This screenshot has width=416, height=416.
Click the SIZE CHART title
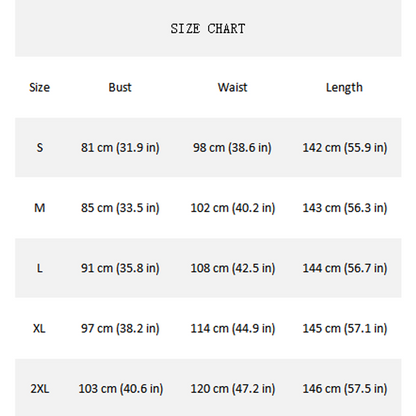tap(208, 29)
